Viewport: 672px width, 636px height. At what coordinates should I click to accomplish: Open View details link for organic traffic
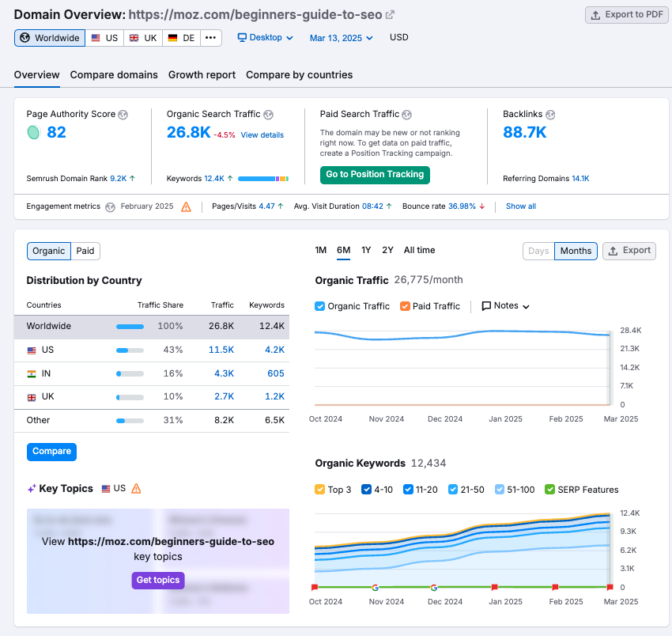tap(262, 135)
